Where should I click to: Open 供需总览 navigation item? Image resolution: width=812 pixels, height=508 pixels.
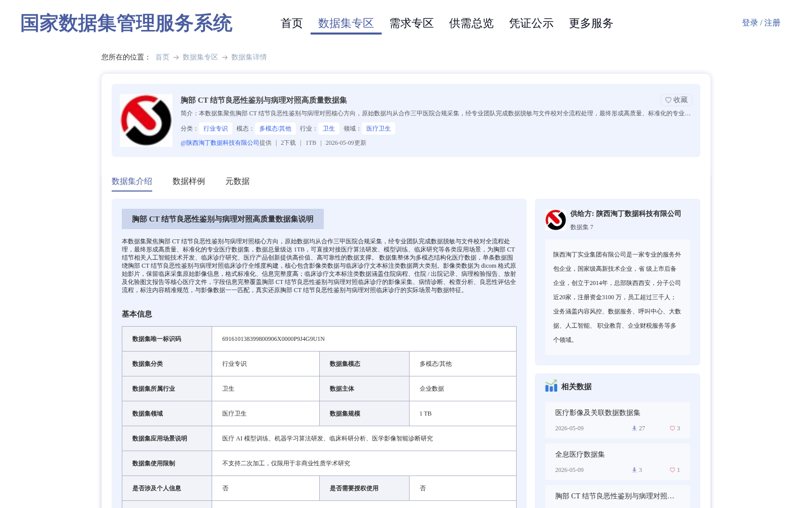(x=471, y=23)
